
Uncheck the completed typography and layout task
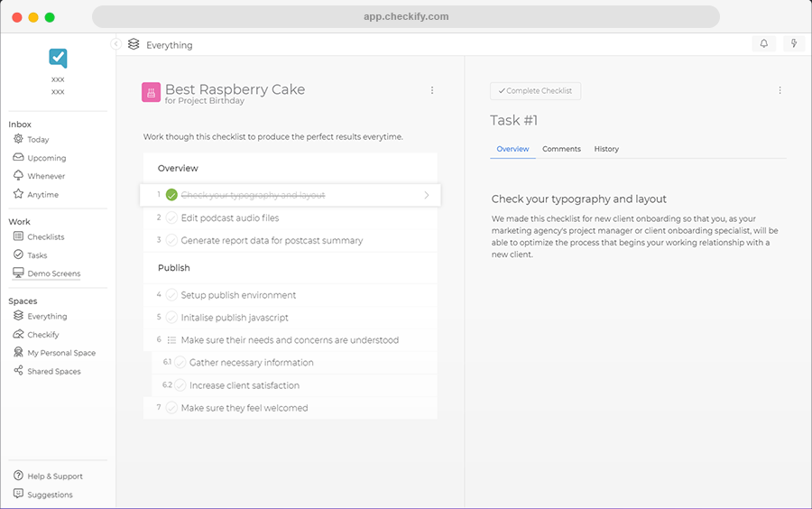[171, 195]
